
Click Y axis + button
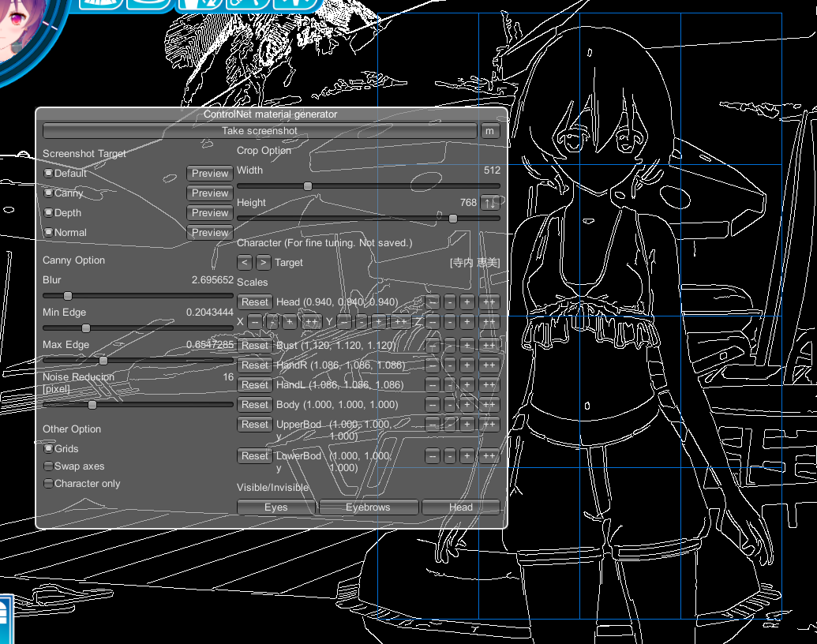(378, 322)
